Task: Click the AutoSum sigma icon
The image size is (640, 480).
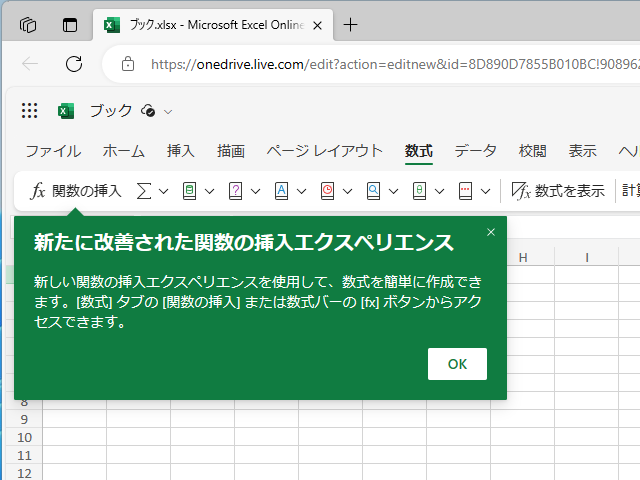Action: point(144,191)
